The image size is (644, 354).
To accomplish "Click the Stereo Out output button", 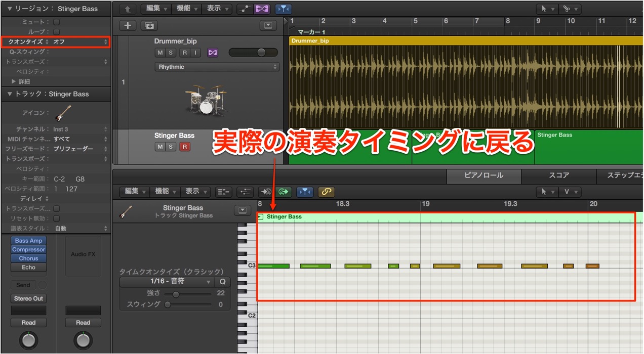I will 28,298.
